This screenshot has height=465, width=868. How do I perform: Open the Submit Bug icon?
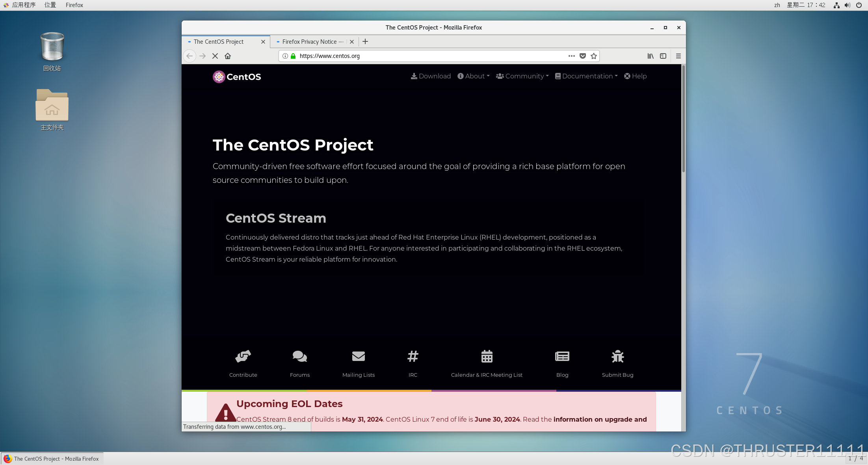tap(618, 356)
